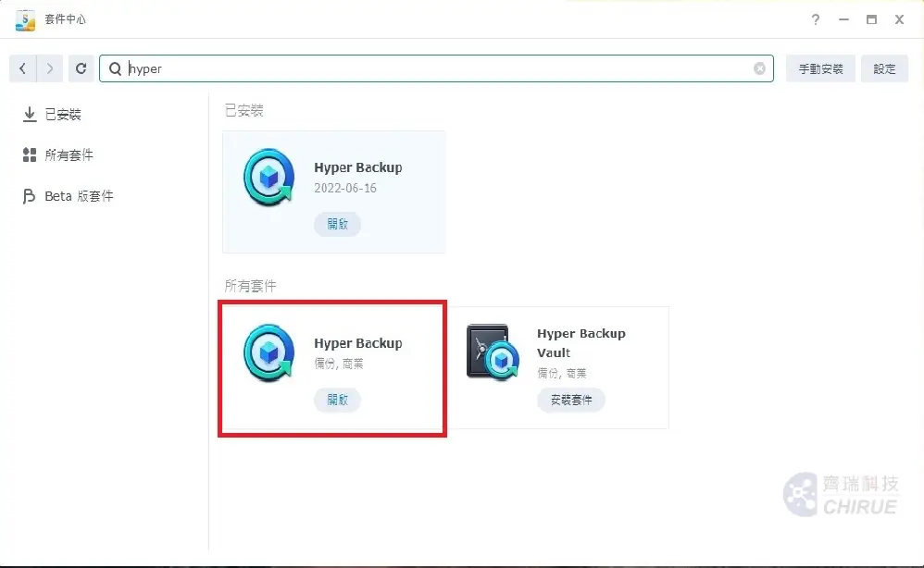Maximize the Package Center window

(871, 19)
